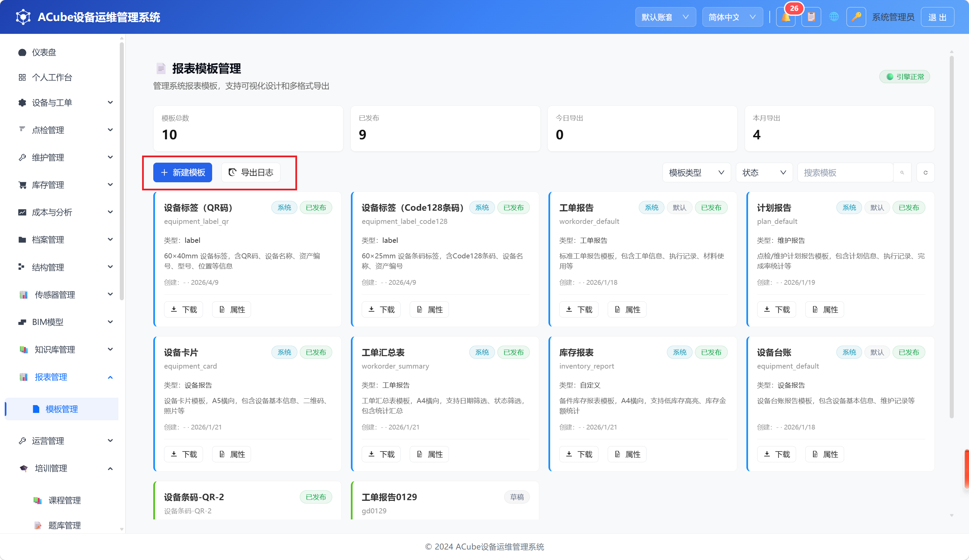
Task: Click the folder icon beside 档案管理
Action: tap(22, 240)
